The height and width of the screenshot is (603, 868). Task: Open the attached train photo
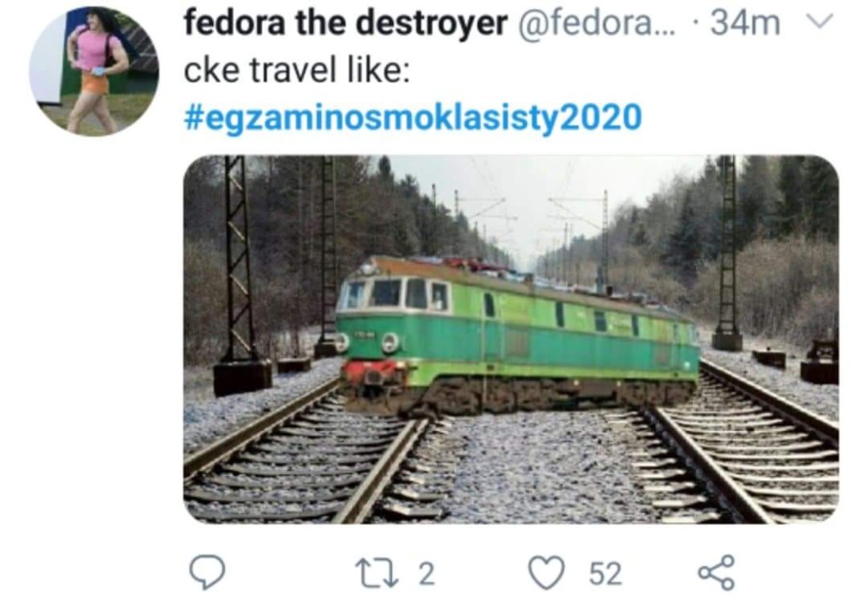pyautogui.click(x=511, y=339)
